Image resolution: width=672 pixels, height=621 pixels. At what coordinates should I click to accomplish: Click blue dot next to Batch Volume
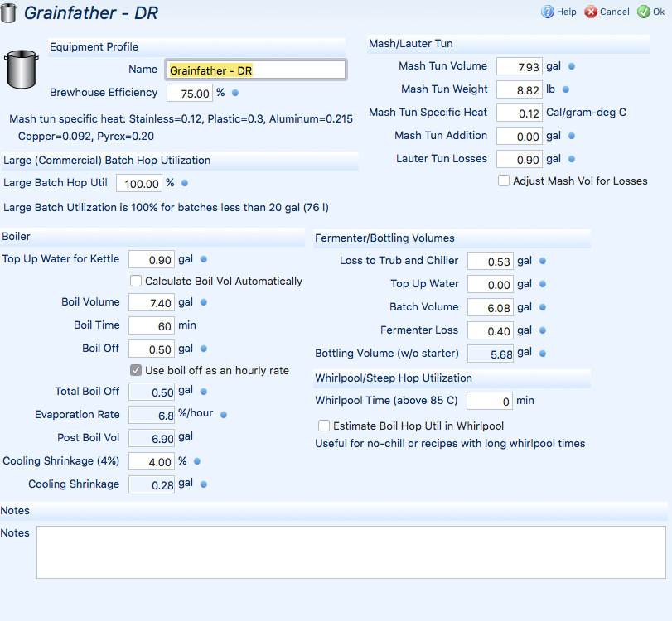[542, 307]
